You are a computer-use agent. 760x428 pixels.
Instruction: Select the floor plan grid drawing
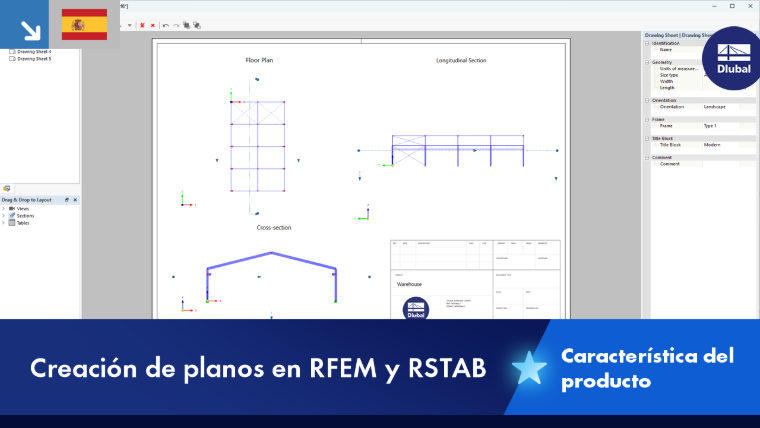257,146
